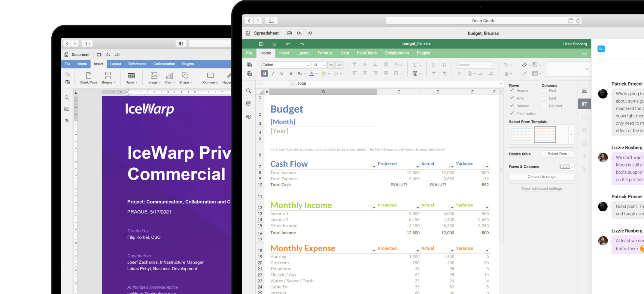Switch to the Pivot Table tab
The image size is (644, 294).
[367, 53]
